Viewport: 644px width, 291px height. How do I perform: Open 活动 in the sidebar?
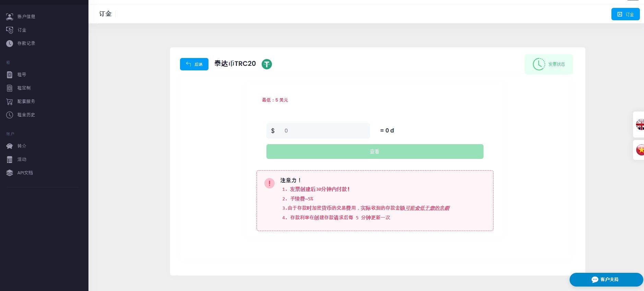tap(22, 160)
